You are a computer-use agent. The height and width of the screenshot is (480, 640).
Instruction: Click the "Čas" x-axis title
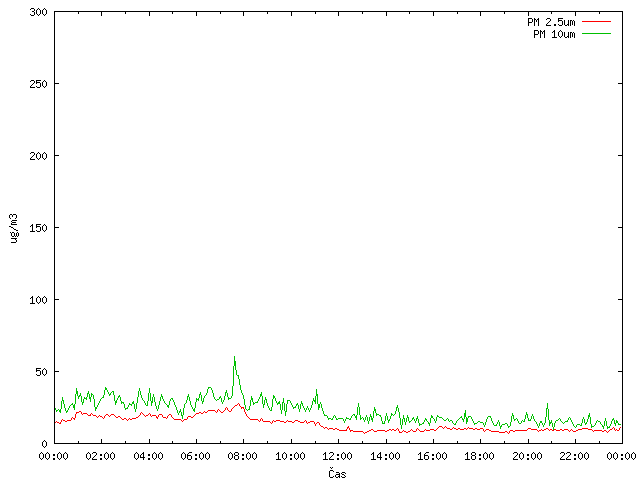(x=337, y=473)
